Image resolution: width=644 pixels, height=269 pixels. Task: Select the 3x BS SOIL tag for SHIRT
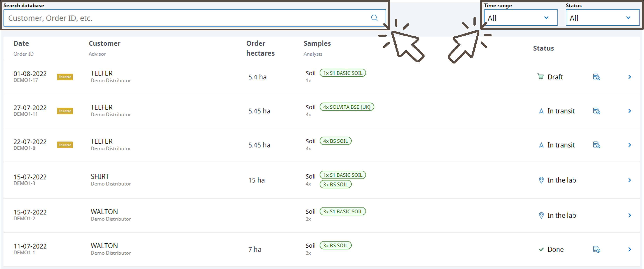[335, 184]
